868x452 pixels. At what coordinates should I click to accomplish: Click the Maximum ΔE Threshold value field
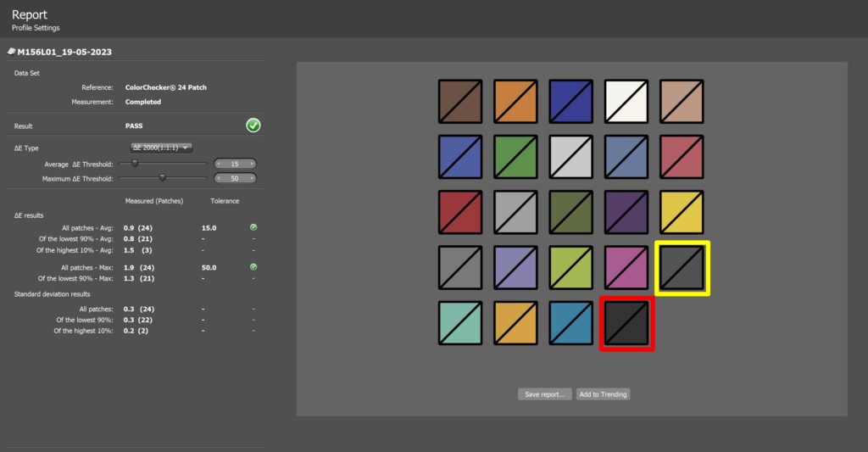click(x=235, y=179)
